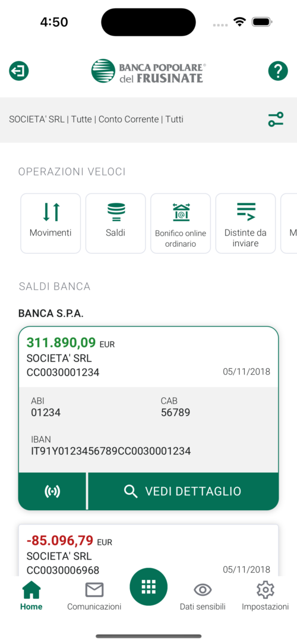This screenshot has height=644, width=297.
Task: Tap the logout arrow icon
Action: point(19,71)
